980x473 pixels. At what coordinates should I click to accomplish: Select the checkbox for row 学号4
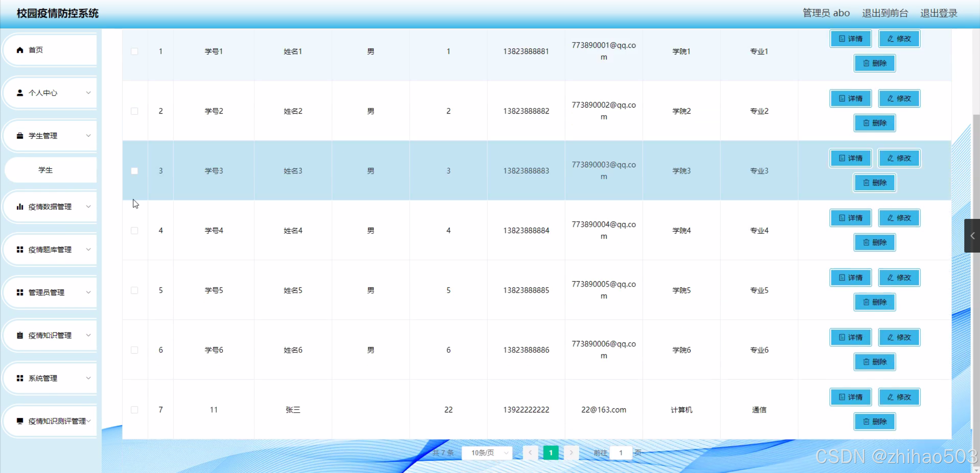coord(134,230)
